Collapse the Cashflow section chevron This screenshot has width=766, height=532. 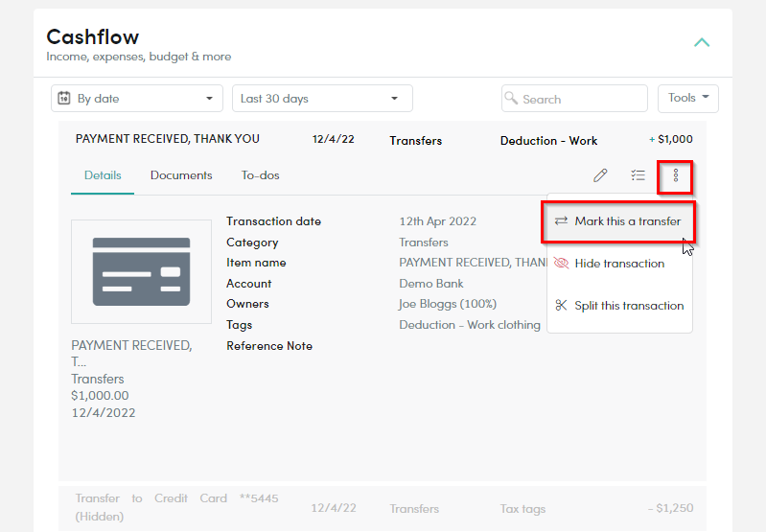point(702,42)
